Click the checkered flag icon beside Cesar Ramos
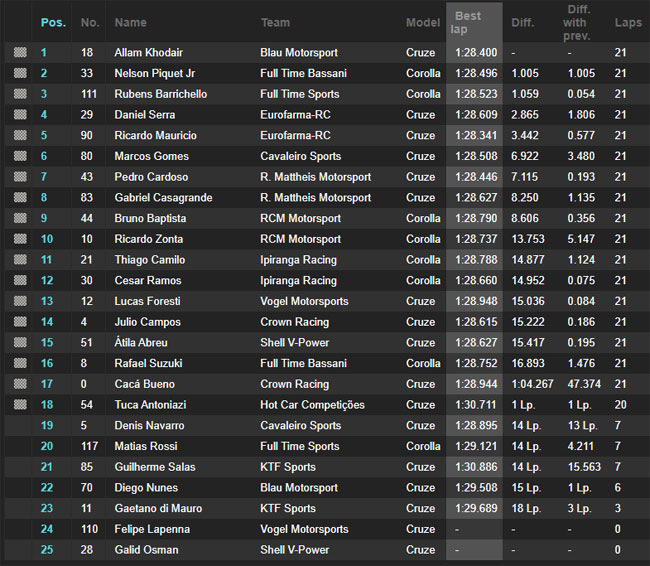The image size is (650, 566). [x=20, y=280]
